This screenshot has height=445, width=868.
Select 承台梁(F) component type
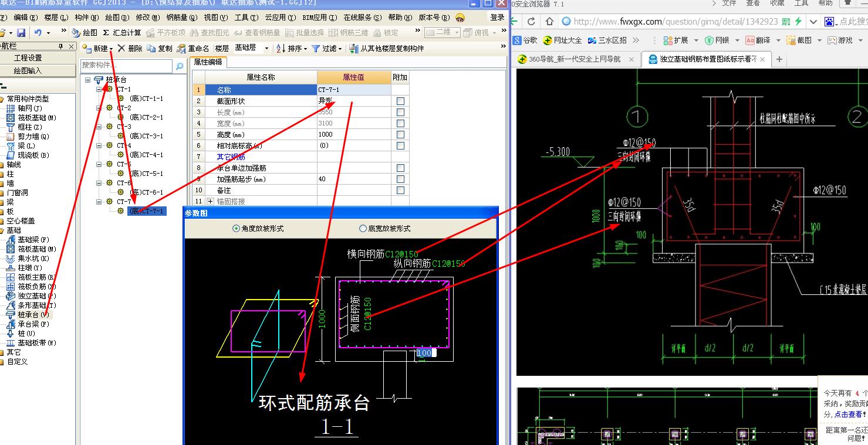pyautogui.click(x=33, y=324)
